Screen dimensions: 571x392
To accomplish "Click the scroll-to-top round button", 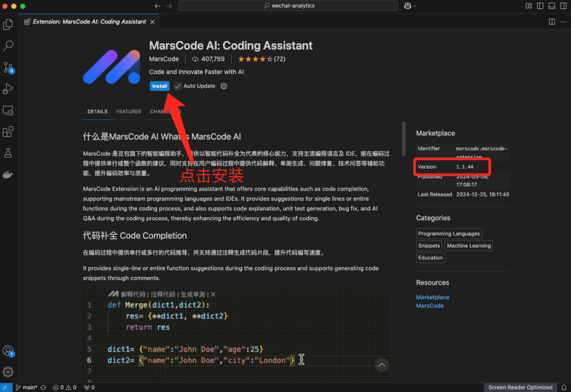I will pyautogui.click(x=382, y=365).
